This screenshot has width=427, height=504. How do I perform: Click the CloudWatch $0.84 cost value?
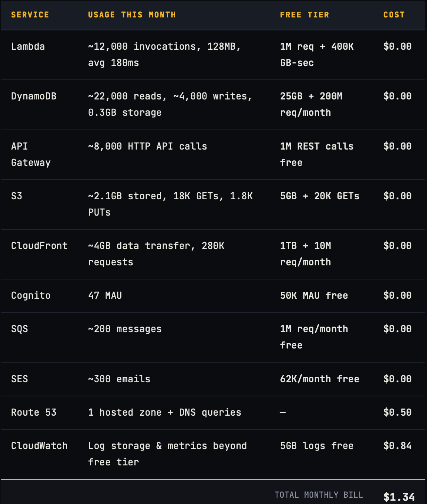click(397, 446)
